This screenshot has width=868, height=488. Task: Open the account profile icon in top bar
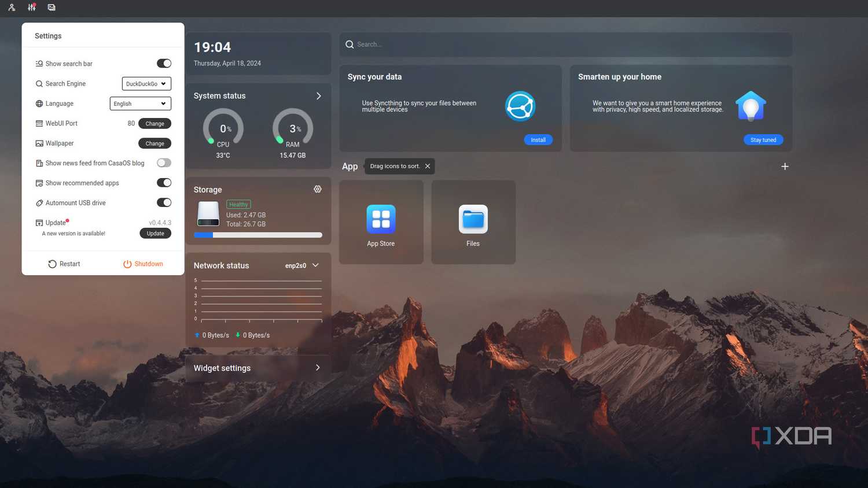pos(12,8)
